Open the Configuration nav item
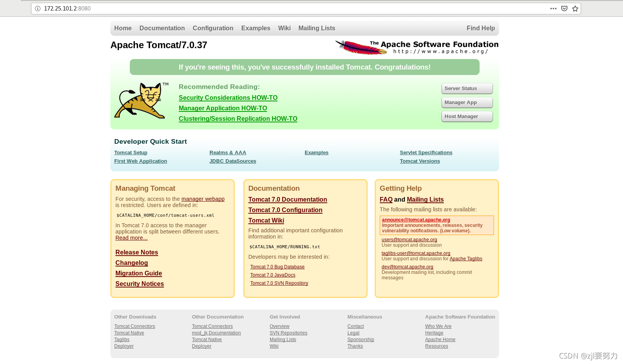 (213, 28)
